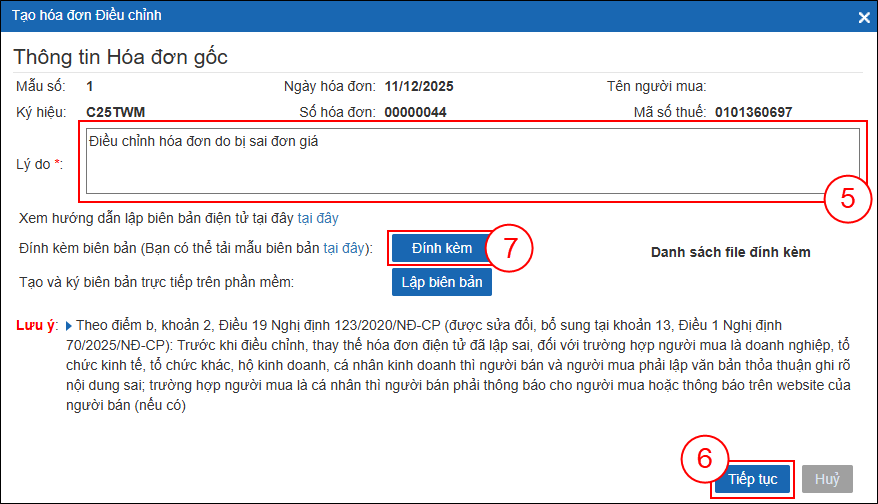Click the circled step 5 marker
Image resolution: width=878 pixels, height=504 pixels.
(x=847, y=198)
